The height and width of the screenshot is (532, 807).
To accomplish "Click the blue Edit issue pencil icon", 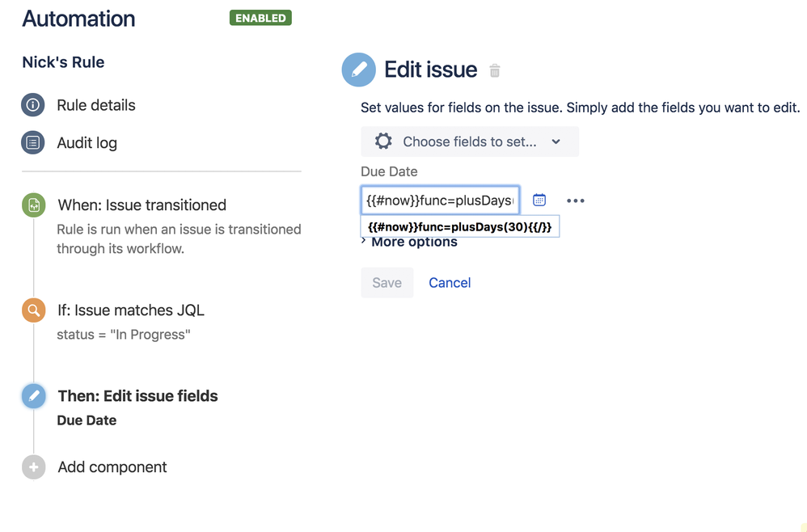I will (x=358, y=70).
